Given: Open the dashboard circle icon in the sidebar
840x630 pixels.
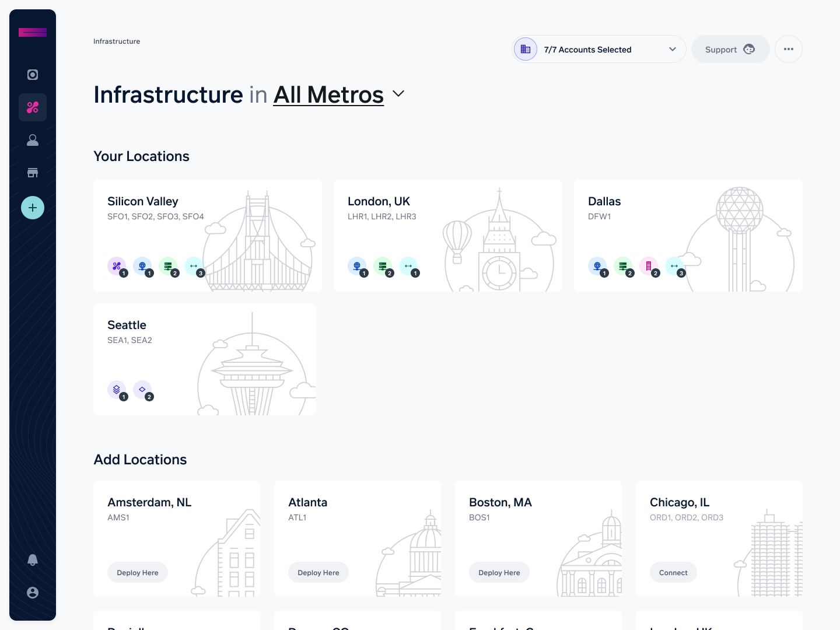Looking at the screenshot, I should [33, 75].
